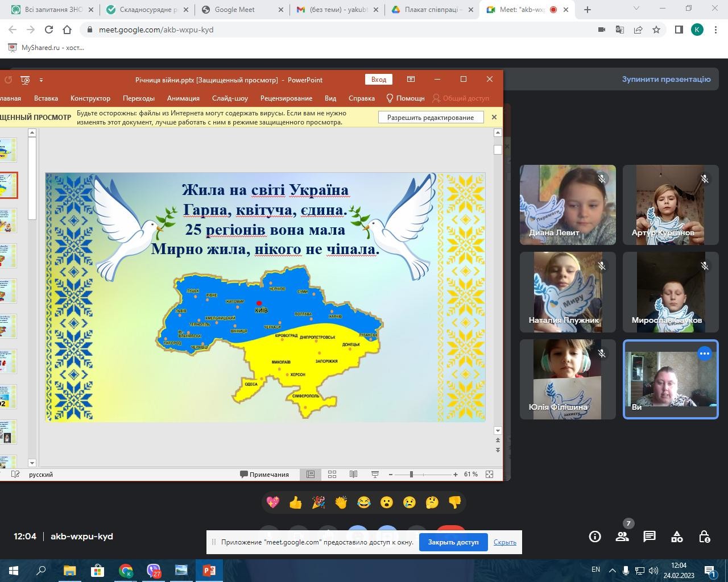The image size is (728, 582).
Task: Bookmark this tab with the star icon
Action: click(x=656, y=30)
